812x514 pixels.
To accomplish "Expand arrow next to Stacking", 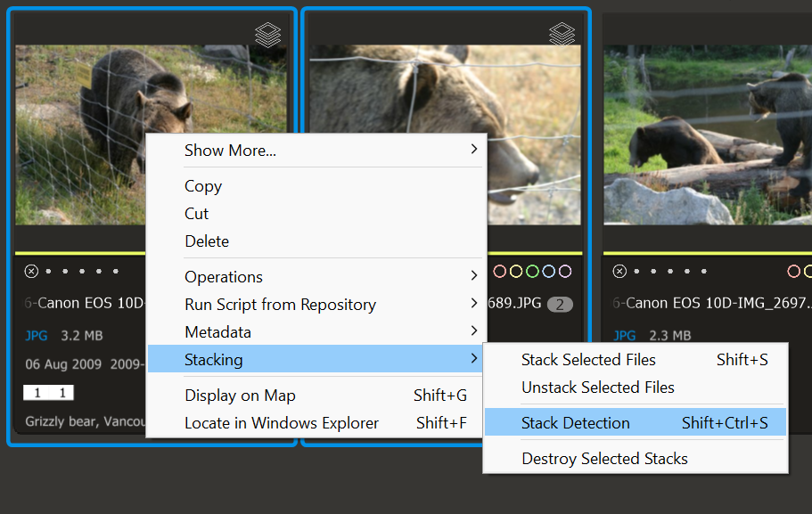I will (474, 358).
